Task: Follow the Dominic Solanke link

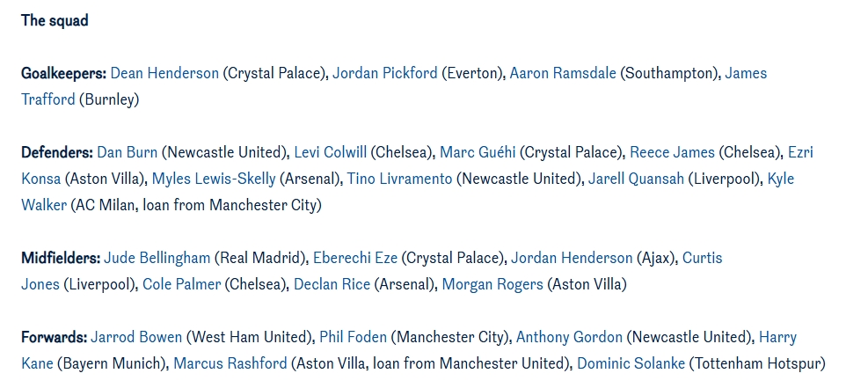Action: (631, 363)
